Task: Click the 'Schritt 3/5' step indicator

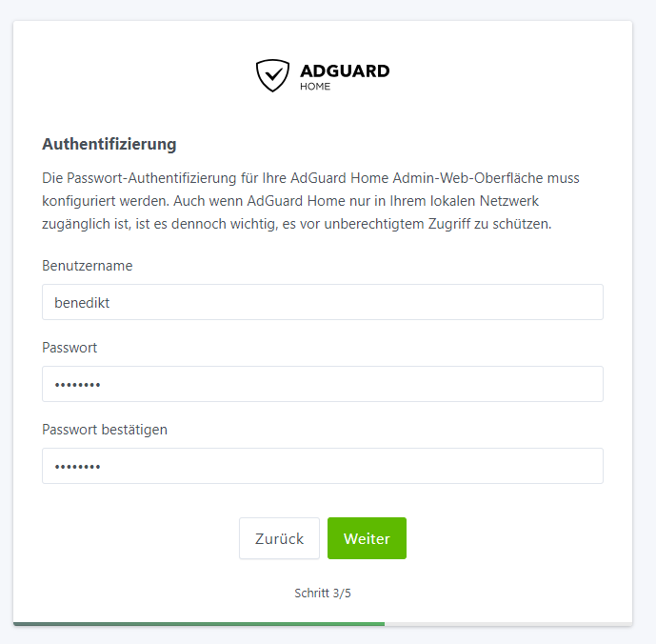Action: [323, 594]
